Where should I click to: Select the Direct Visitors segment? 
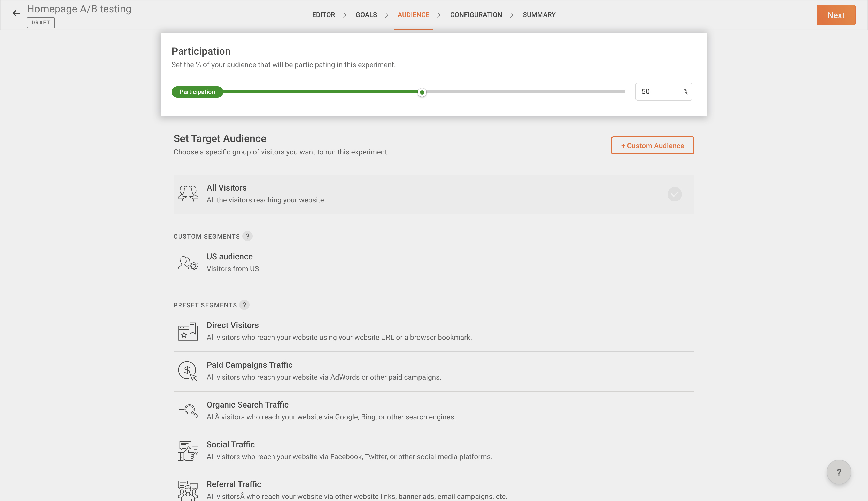[233, 325]
